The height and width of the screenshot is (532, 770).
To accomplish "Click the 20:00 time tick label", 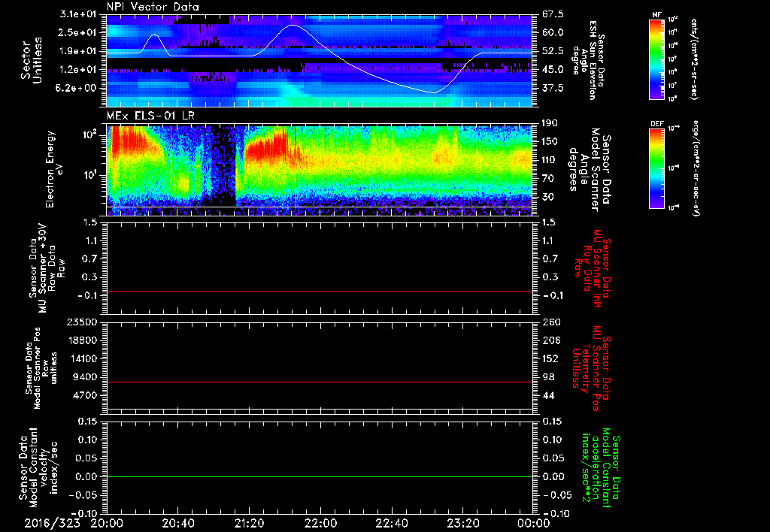I will pos(107,524).
